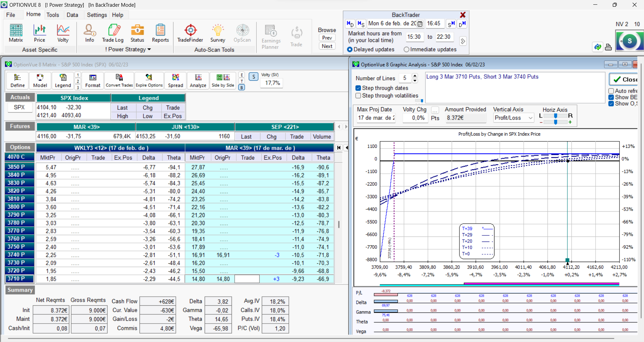Click the Trade ribbon icon
This screenshot has width=644, height=342.
[296, 37]
